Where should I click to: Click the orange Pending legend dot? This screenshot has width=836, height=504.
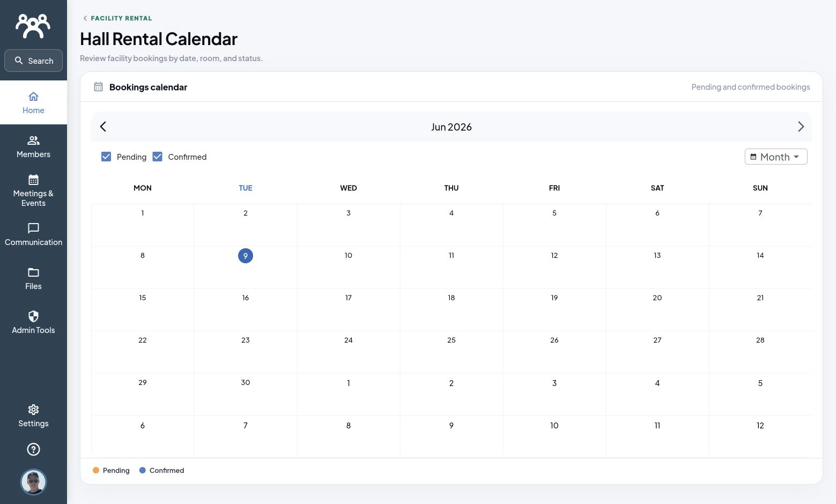coord(96,470)
